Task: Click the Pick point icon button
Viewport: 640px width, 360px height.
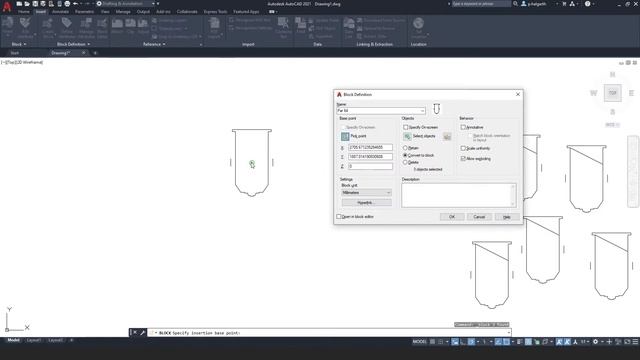Action: click(345, 136)
